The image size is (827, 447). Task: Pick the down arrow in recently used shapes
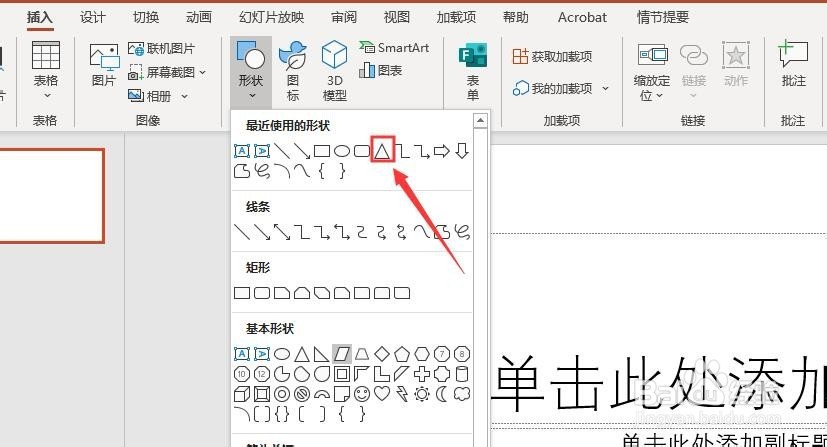click(462, 151)
